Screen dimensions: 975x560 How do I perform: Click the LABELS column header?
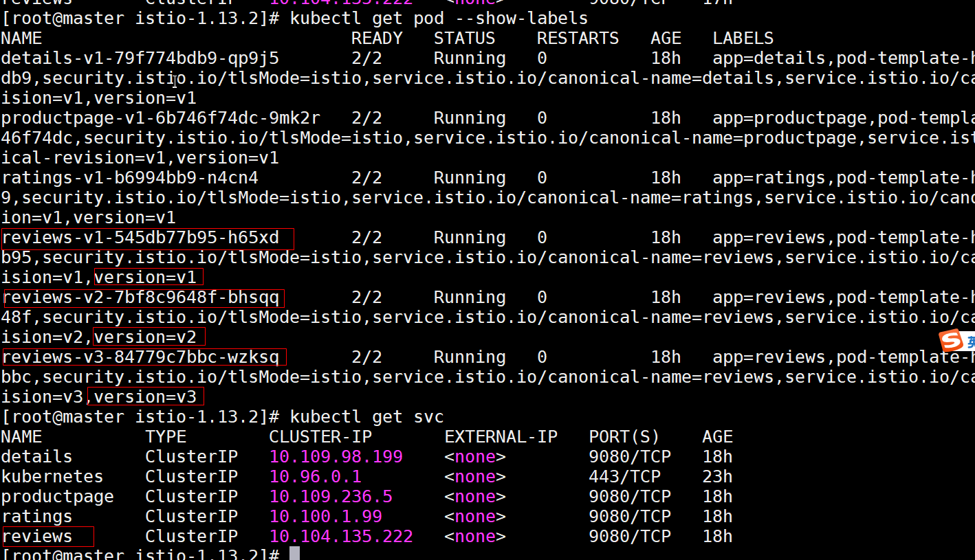pos(743,38)
